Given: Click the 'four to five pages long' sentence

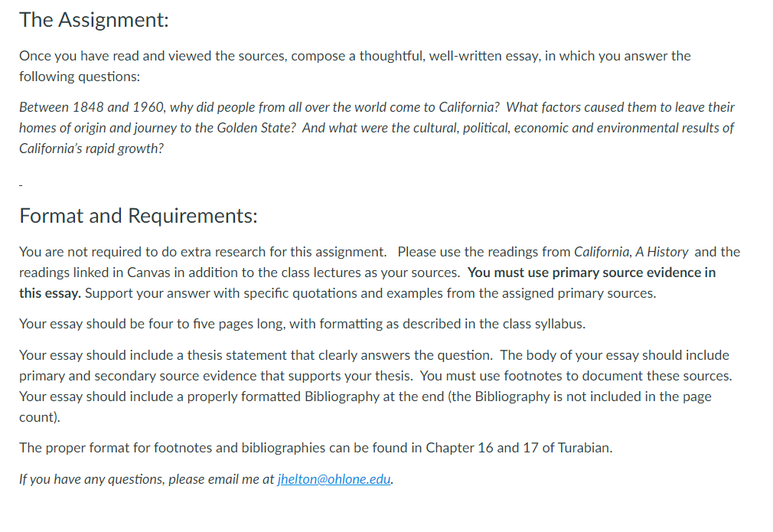Looking at the screenshot, I should click(x=302, y=324).
